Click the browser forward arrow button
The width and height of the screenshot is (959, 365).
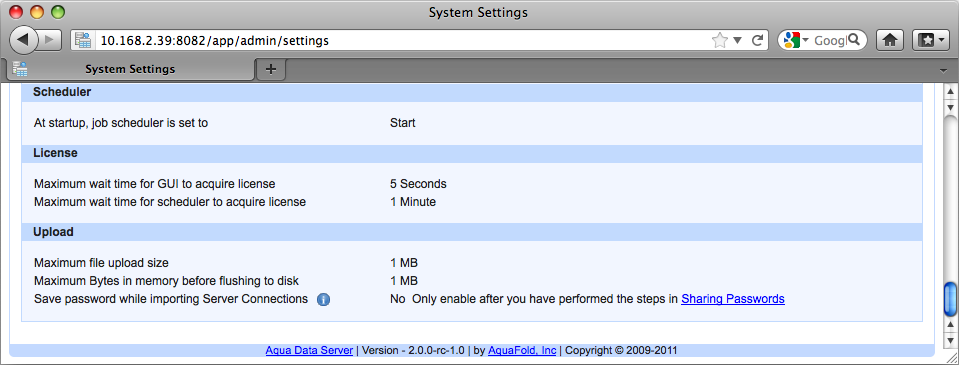[50, 40]
